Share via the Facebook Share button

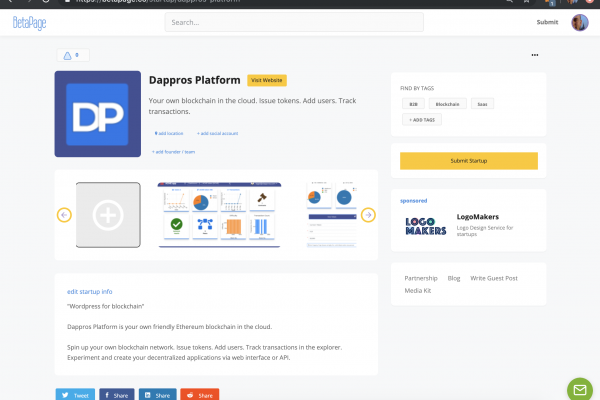coord(117,395)
